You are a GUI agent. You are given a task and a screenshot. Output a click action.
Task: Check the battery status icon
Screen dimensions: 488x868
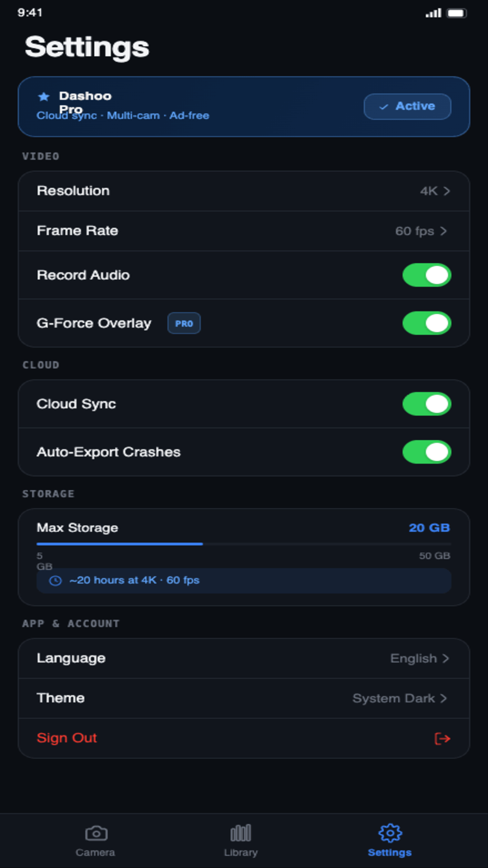point(456,13)
